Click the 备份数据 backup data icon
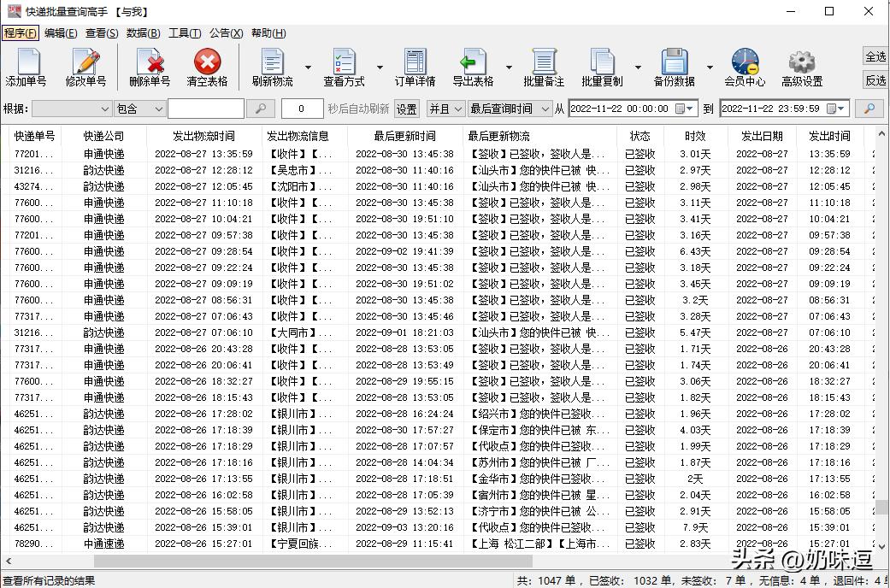The width and height of the screenshot is (890, 588). click(x=675, y=64)
